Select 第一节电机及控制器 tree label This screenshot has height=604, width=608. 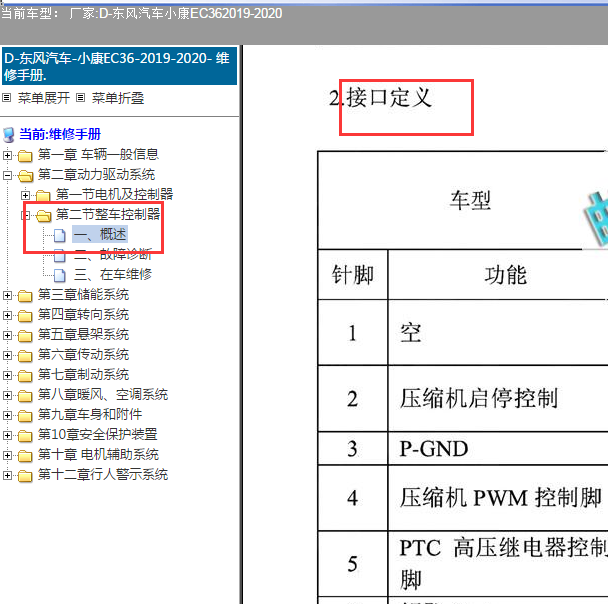(114, 194)
